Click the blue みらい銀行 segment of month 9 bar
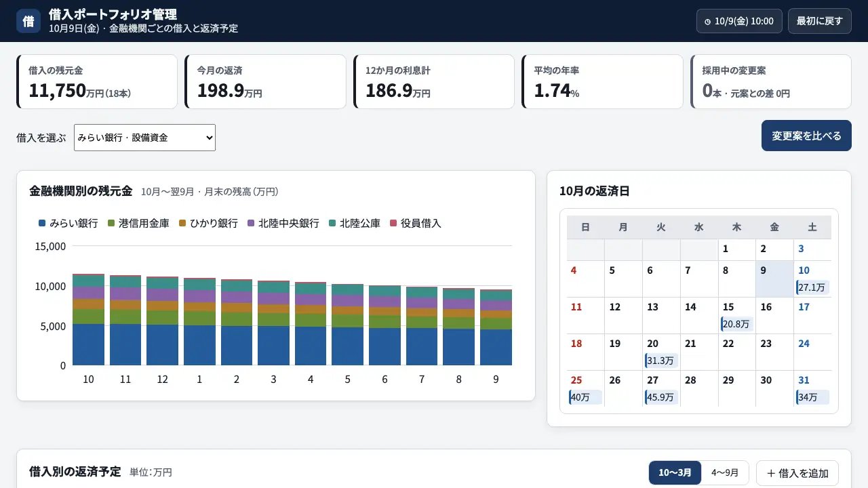868x488 pixels. pos(496,347)
